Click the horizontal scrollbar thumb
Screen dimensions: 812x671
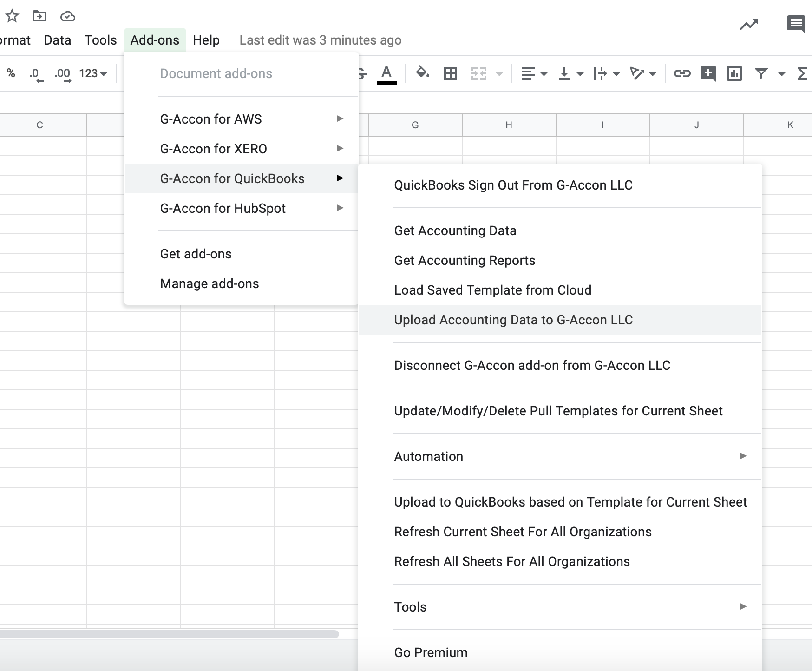coord(169,634)
